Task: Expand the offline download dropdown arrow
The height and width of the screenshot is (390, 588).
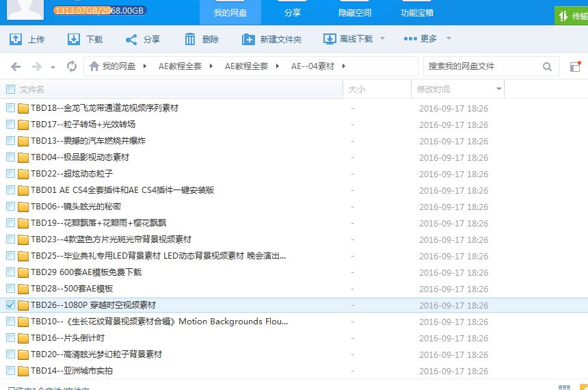Action: [x=382, y=39]
